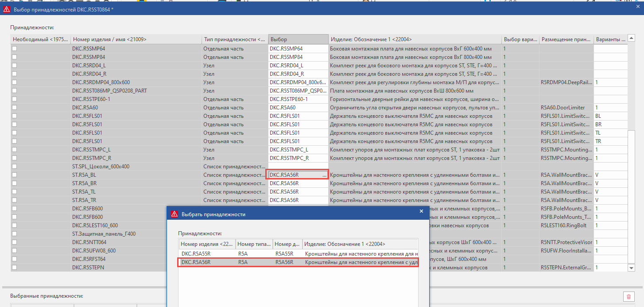This screenshot has height=307, width=644.
Task: Click the variant cell BL of DKC.R5FLS01
Action: pos(610,116)
